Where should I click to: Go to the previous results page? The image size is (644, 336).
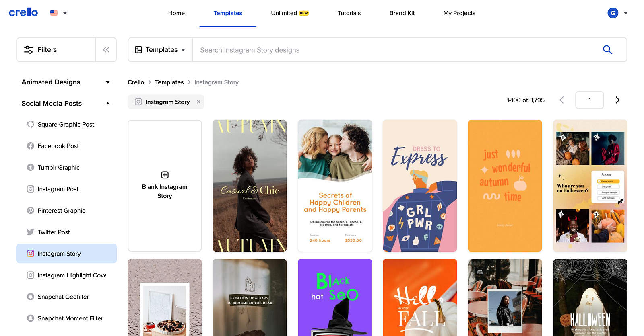[x=561, y=100]
